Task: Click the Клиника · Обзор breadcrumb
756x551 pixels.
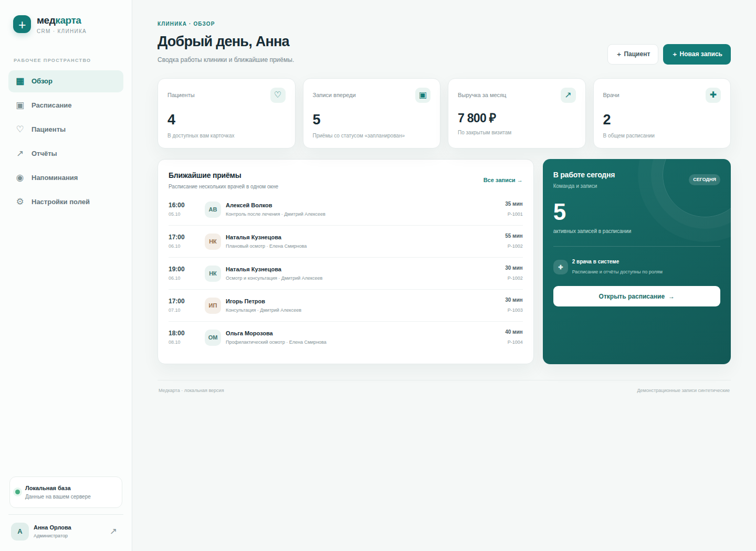Action: pos(186,24)
